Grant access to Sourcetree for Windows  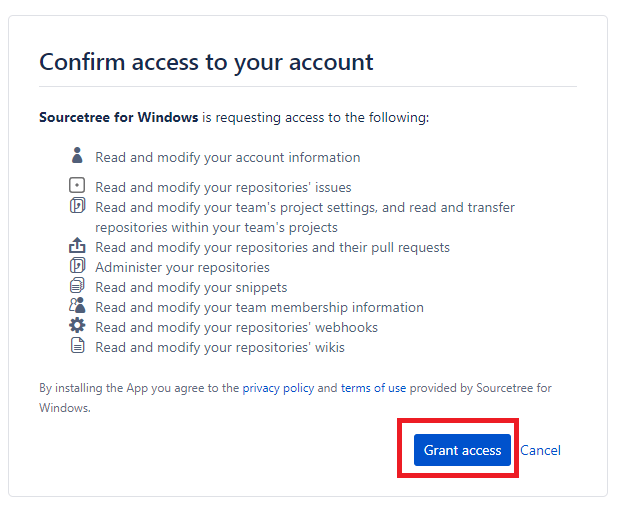pos(462,450)
